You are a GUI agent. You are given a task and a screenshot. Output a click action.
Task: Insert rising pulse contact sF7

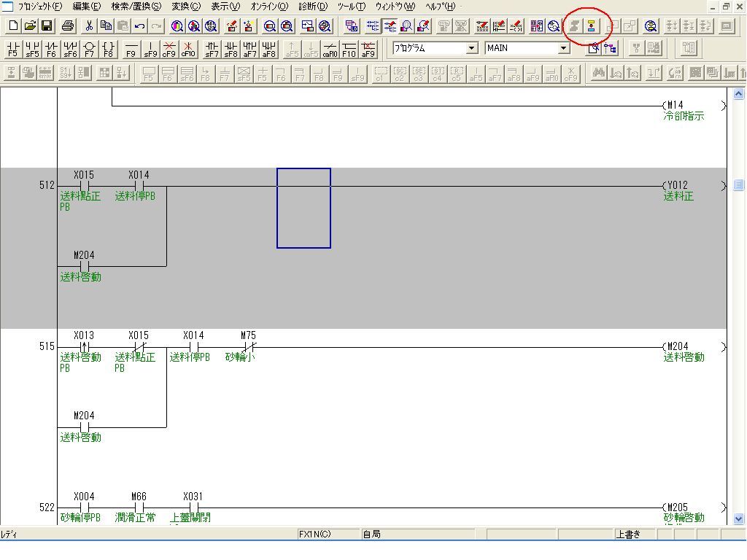[x=212, y=49]
